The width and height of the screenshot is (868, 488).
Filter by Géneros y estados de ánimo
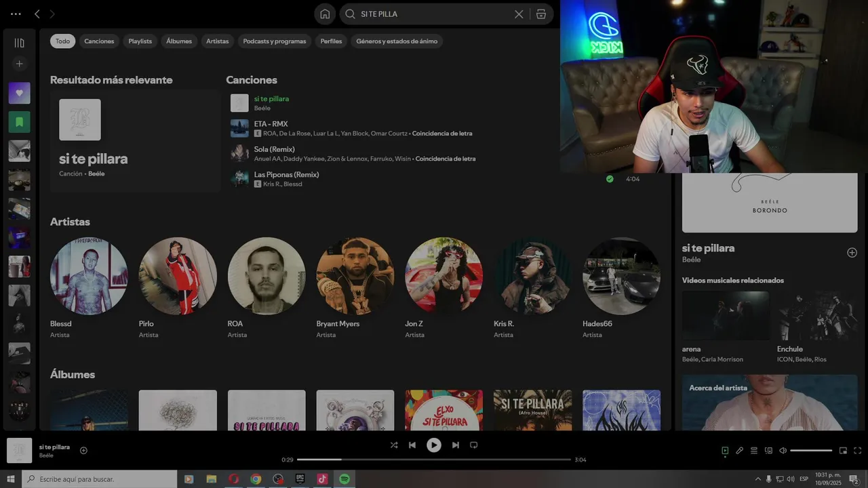(397, 41)
